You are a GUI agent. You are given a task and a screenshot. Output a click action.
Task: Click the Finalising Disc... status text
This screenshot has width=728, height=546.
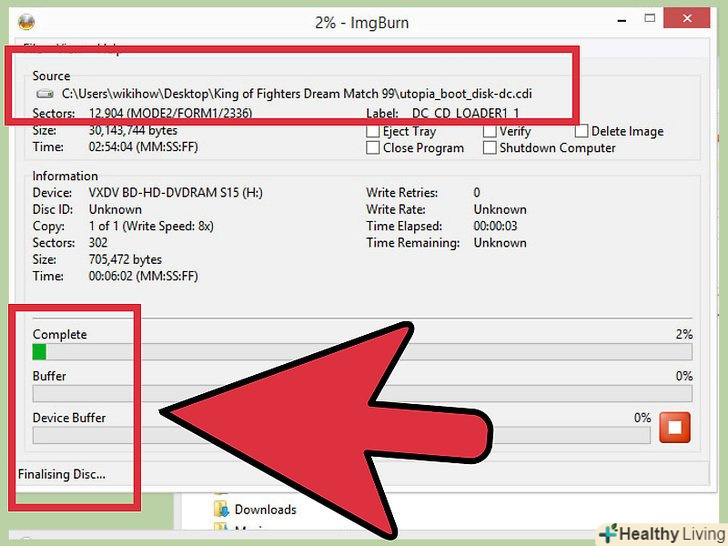coord(62,474)
